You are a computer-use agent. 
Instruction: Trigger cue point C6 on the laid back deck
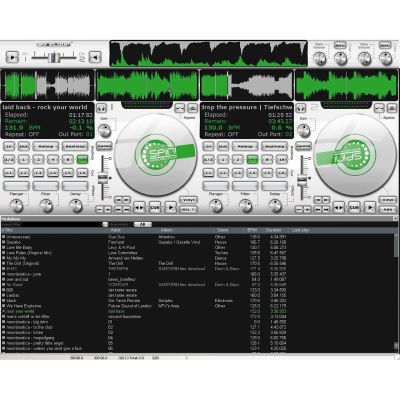(82, 173)
